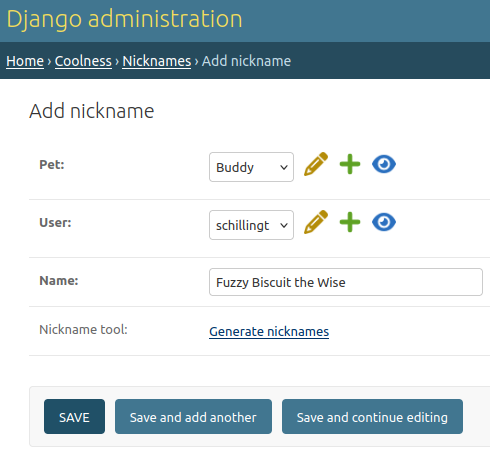View selected Pet with eye icon

tap(384, 164)
